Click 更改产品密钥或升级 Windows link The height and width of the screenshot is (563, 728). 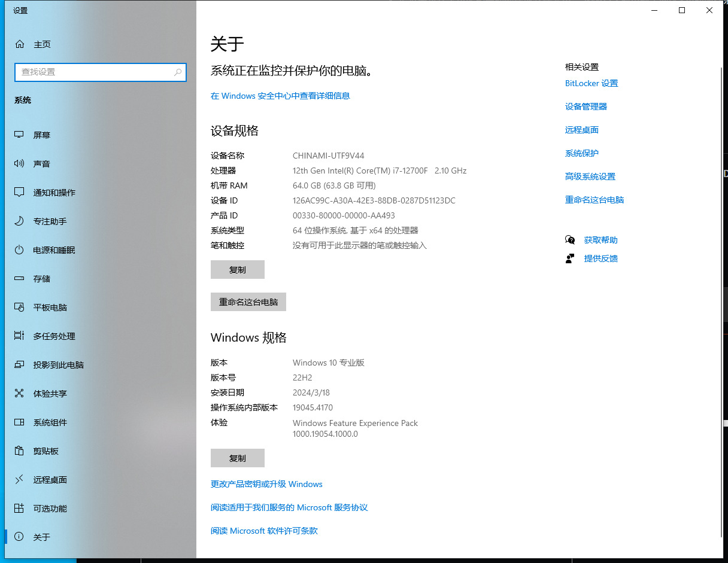point(266,484)
